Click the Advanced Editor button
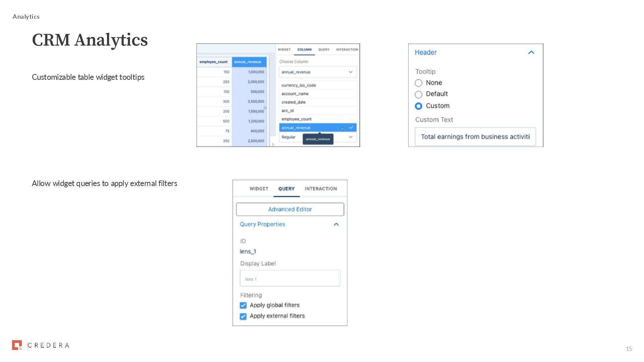 pos(290,209)
